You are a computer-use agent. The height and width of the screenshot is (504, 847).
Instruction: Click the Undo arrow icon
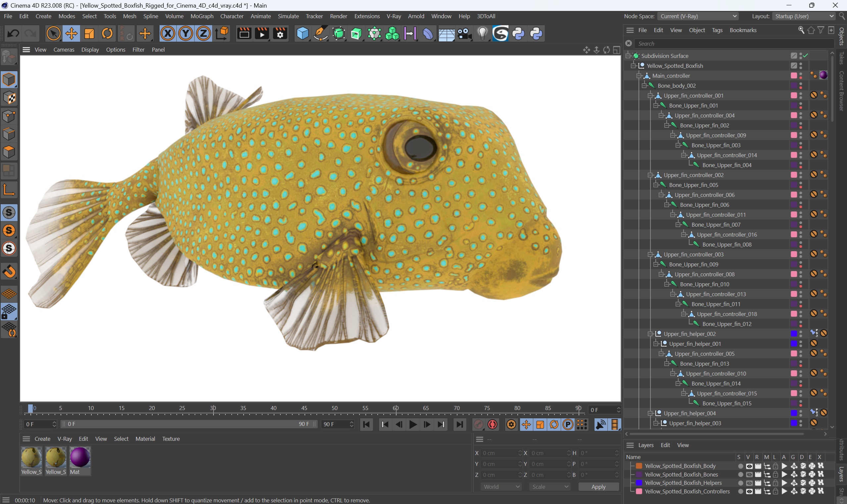13,34
